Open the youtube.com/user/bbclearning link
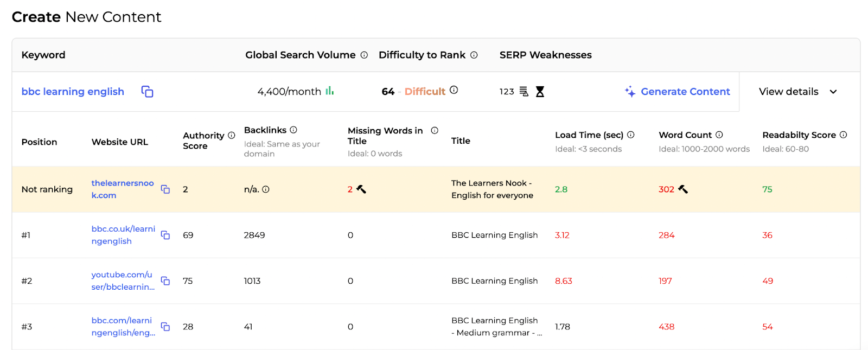 pyautogui.click(x=123, y=281)
